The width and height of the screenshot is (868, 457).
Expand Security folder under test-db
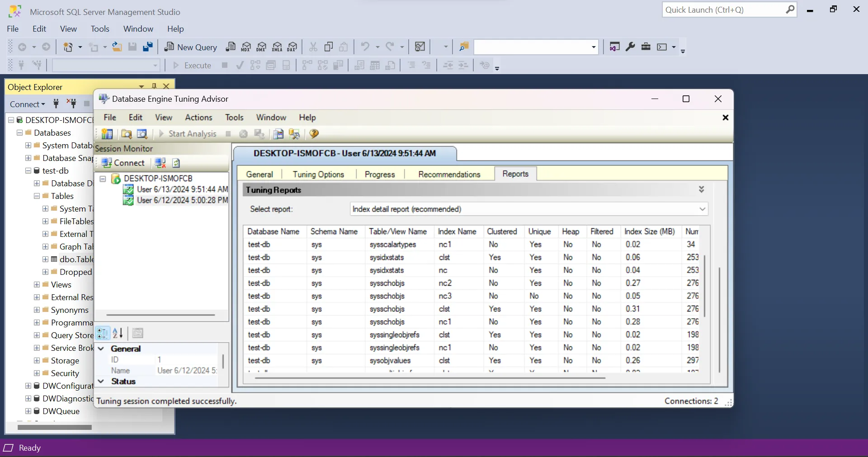[x=37, y=373]
